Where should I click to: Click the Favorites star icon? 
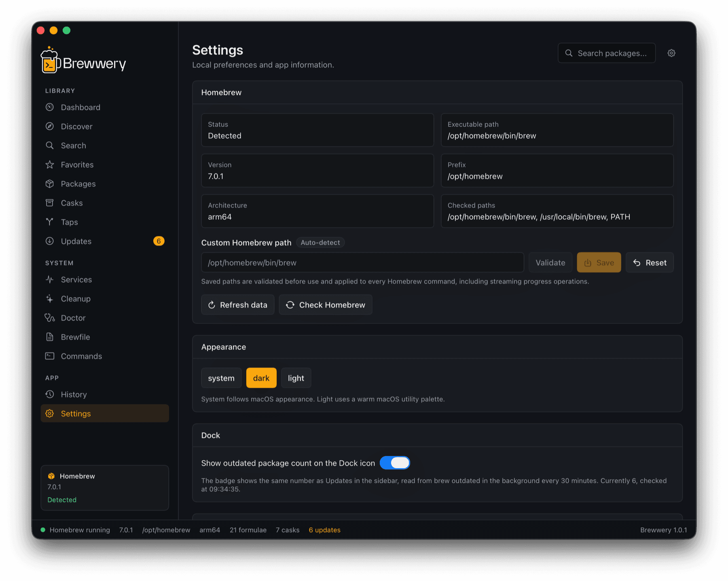(50, 165)
